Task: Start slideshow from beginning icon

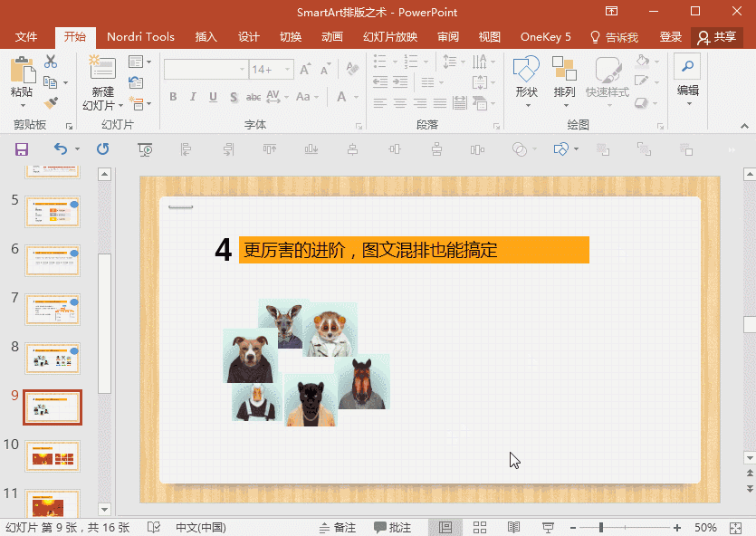Action: tap(145, 149)
